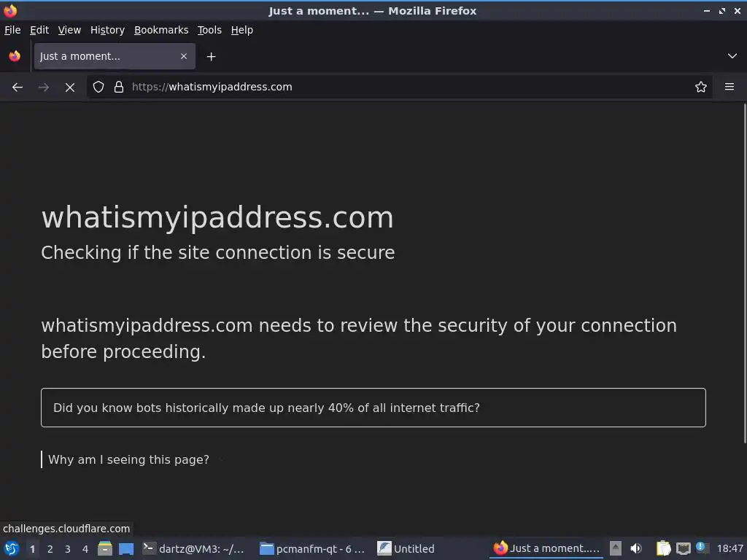The width and height of the screenshot is (747, 560).
Task: Select the 'Just a moment...' tab
Action: pos(115,56)
